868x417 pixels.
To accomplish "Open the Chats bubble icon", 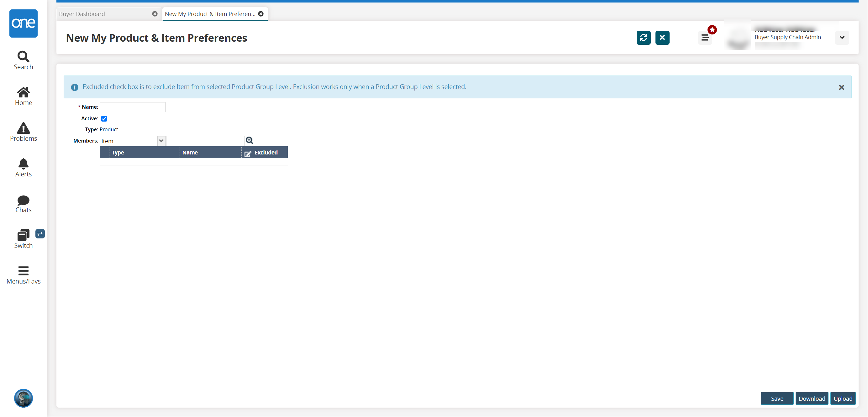I will coord(23,200).
